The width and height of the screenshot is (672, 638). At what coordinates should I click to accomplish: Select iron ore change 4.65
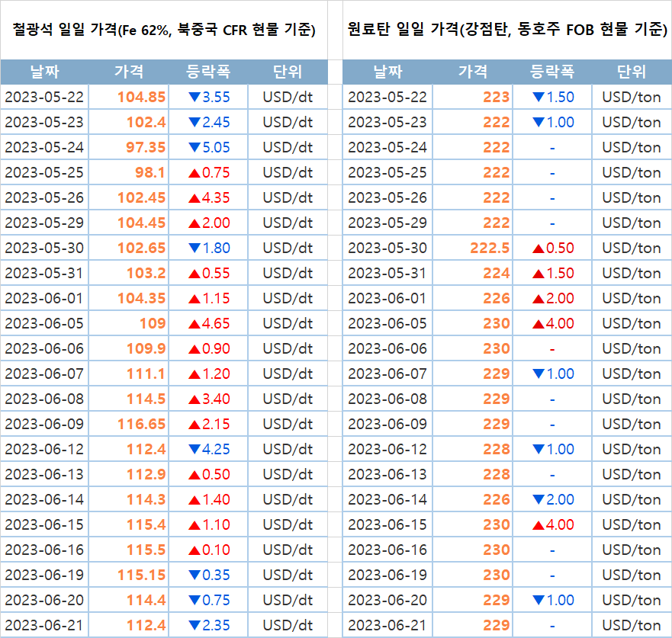pyautogui.click(x=209, y=323)
